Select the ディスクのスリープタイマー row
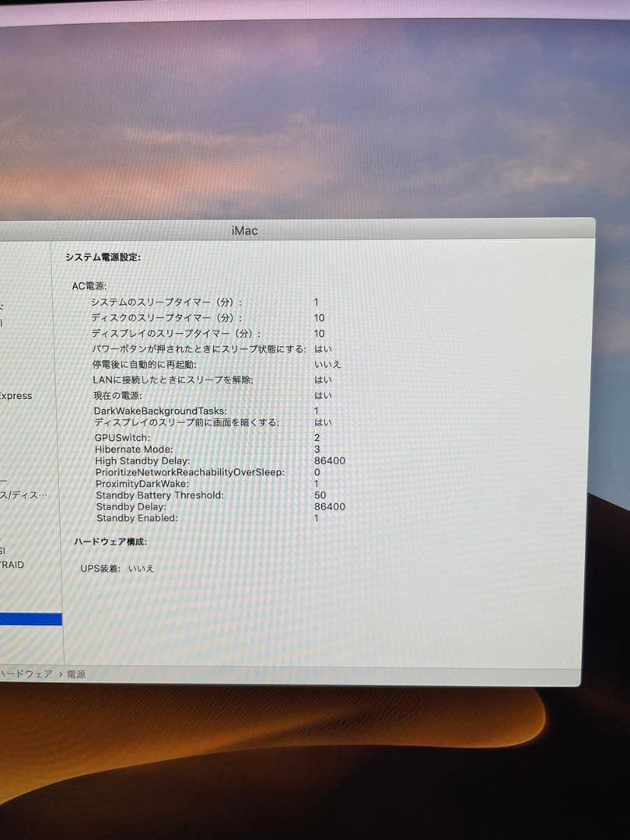Viewport: 630px width, 840px height. point(163,317)
